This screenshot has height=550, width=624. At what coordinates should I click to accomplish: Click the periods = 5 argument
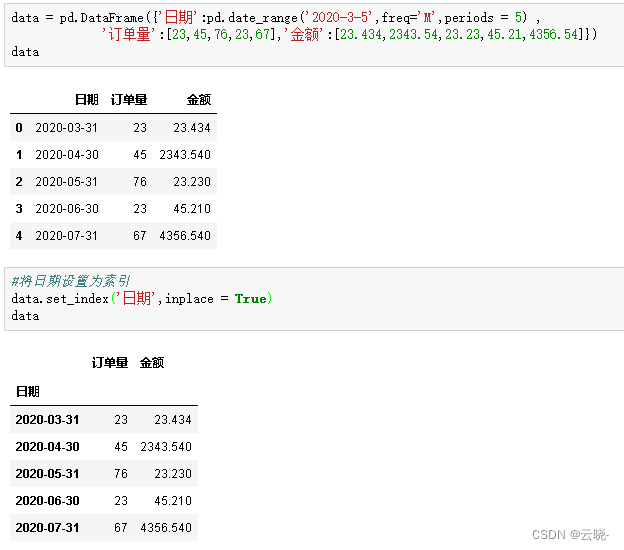(483, 18)
